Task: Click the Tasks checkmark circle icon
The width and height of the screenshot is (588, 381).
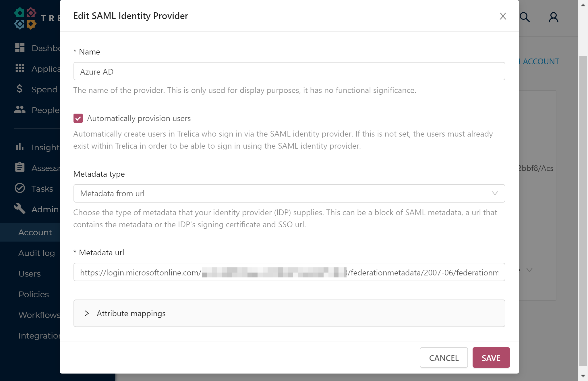Action: coord(20,188)
